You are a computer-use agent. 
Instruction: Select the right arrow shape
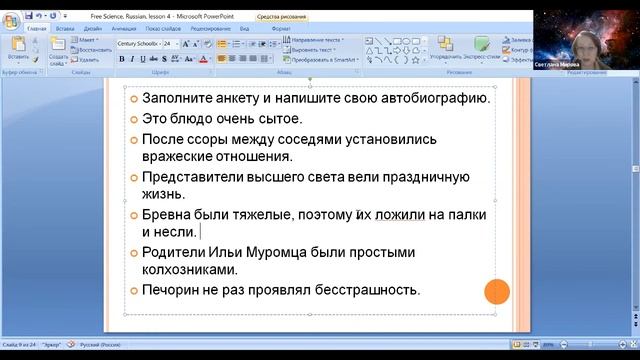click(x=397, y=51)
